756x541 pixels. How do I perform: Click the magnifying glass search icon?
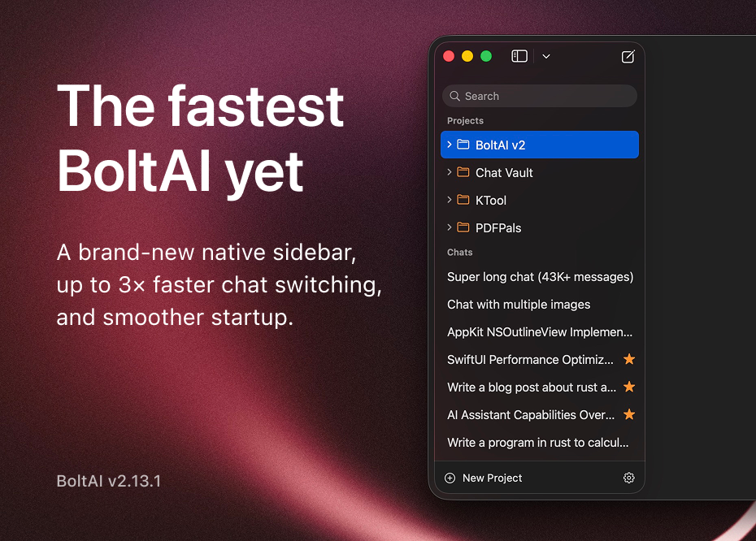(x=454, y=96)
